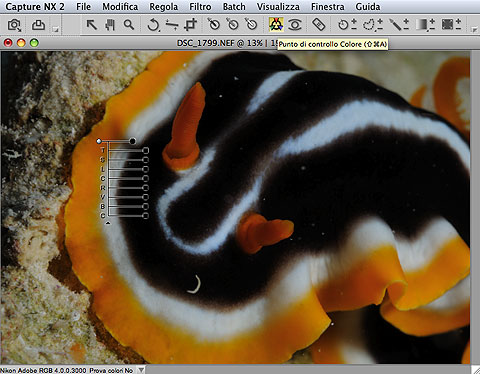480x374 pixels.
Task: Open the color profile dropdown in status bar
Action: pyautogui.click(x=141, y=370)
